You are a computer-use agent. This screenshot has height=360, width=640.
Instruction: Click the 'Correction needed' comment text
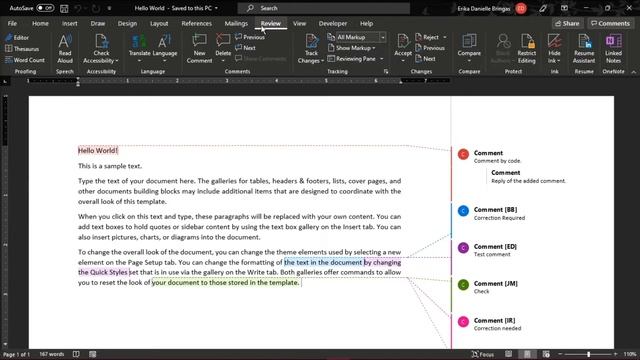(497, 328)
